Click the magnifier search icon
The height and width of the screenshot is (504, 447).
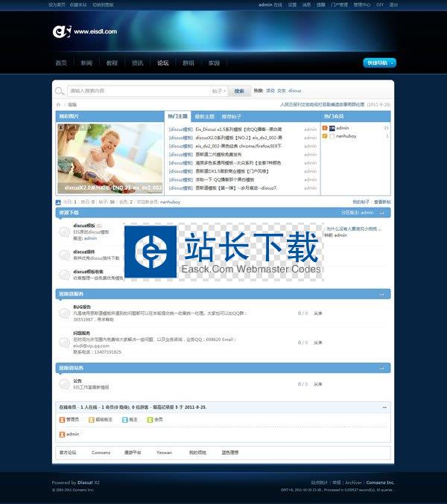[x=60, y=91]
